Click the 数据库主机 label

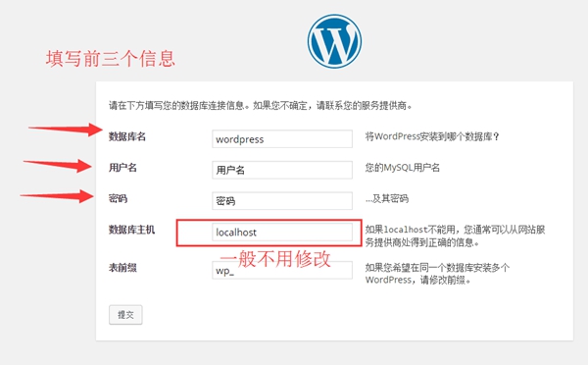[131, 230]
